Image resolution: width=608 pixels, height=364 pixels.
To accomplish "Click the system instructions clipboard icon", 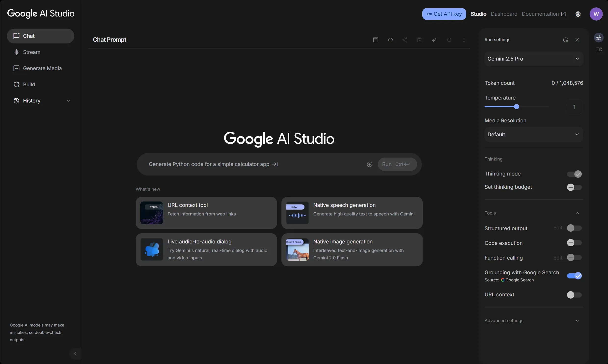I will point(376,40).
